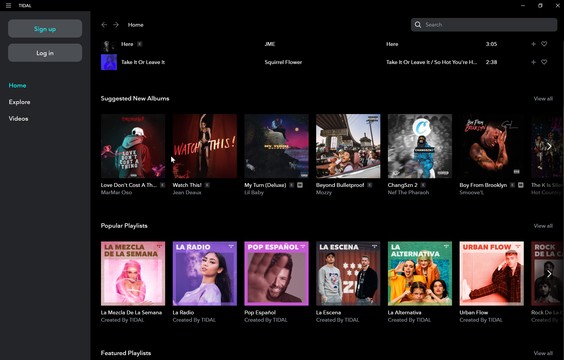Open the Watch This! album cover
The width and height of the screenshot is (564, 360).
point(205,146)
